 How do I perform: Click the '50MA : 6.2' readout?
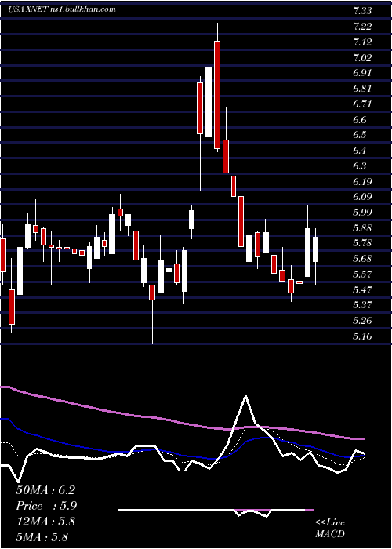tap(45, 490)
